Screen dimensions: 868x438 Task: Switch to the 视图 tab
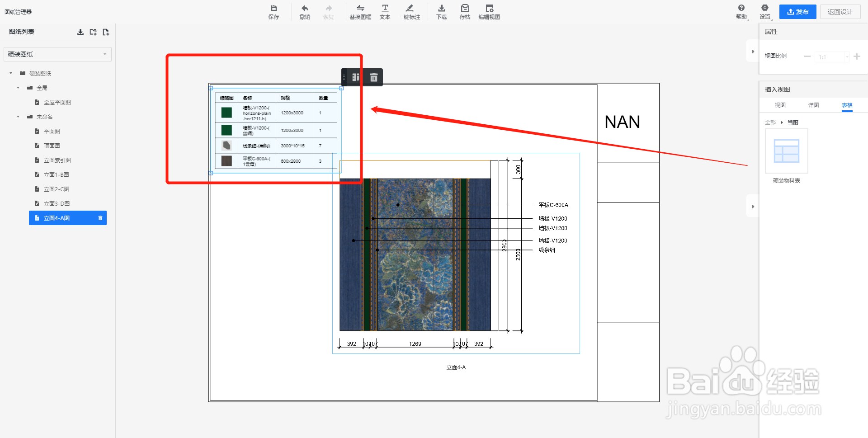[x=780, y=105]
